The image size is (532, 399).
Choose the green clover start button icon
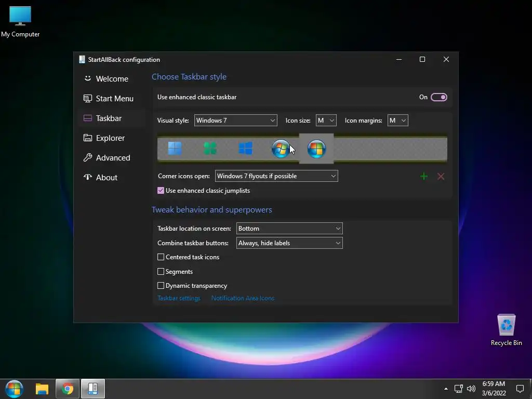pyautogui.click(x=210, y=148)
